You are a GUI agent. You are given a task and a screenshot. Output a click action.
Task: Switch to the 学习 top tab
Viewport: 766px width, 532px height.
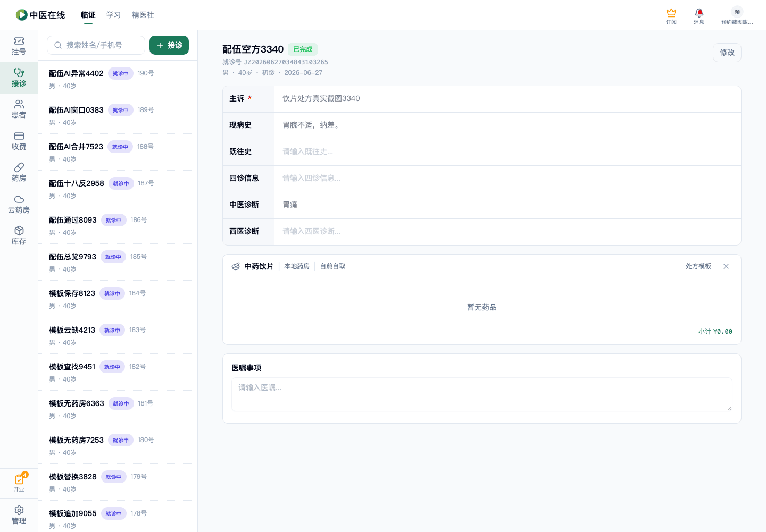click(x=114, y=15)
